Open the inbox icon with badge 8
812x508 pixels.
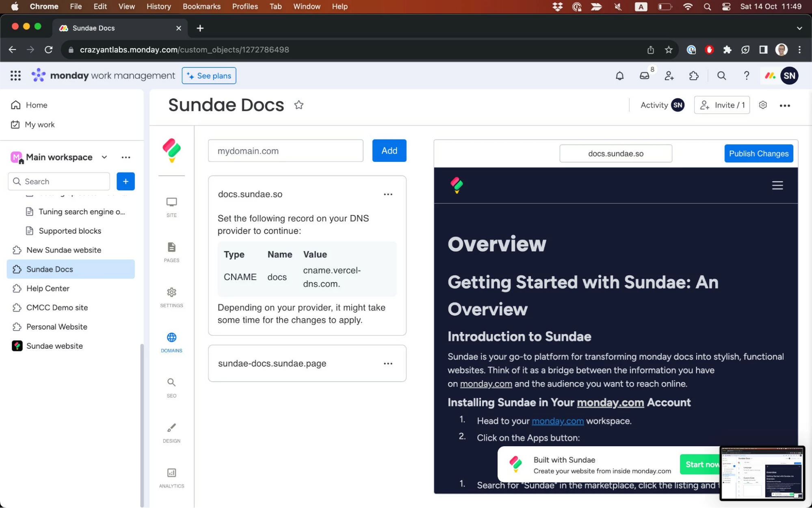point(645,76)
